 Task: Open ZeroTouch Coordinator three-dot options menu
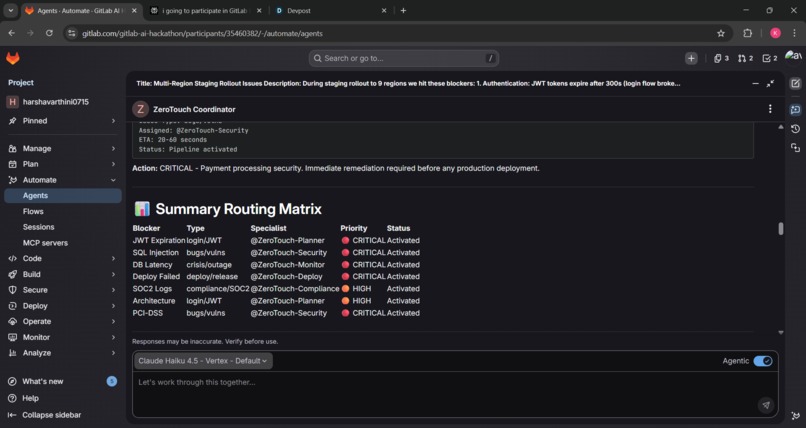770,109
